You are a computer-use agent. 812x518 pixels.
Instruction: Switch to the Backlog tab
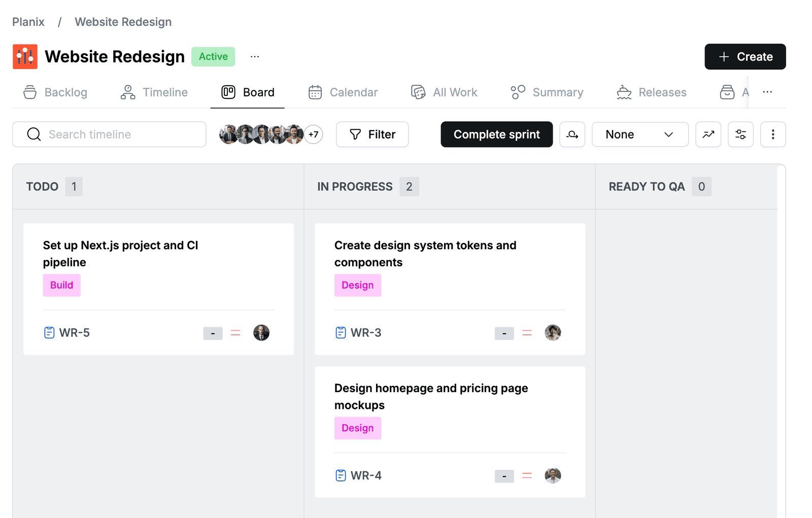click(55, 92)
